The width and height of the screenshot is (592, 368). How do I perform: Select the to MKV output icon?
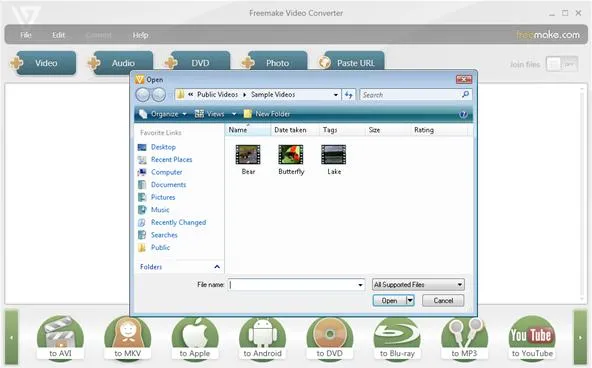(128, 338)
